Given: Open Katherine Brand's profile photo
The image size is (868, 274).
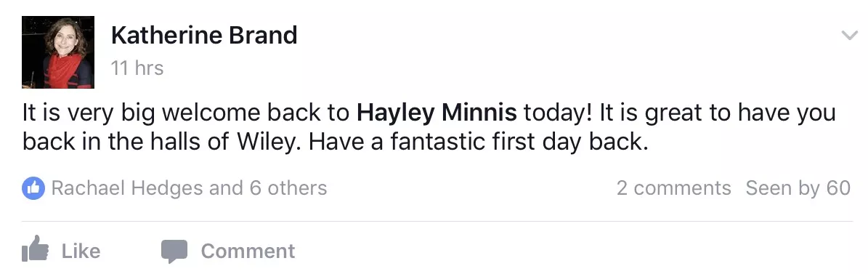Looking at the screenshot, I should [x=58, y=52].
